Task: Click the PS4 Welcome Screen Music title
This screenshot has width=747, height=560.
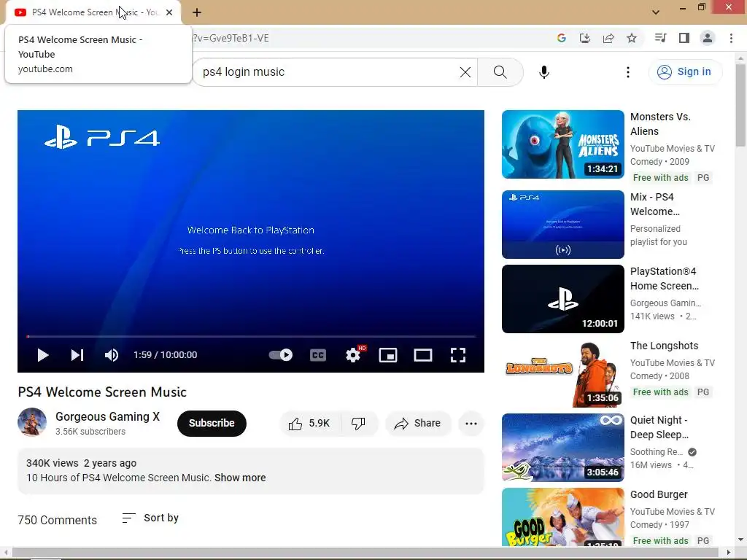Action: [102, 392]
